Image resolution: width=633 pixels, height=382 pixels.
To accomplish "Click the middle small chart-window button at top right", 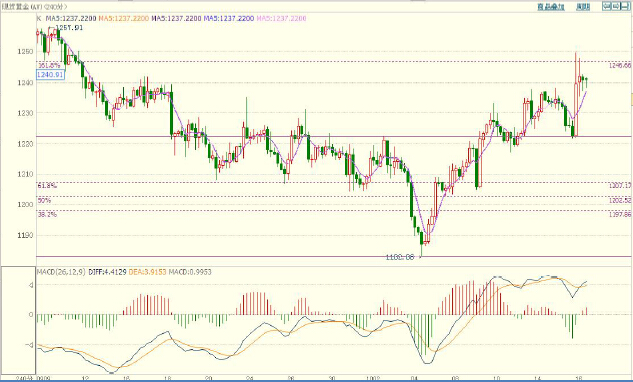I will click(x=615, y=6).
